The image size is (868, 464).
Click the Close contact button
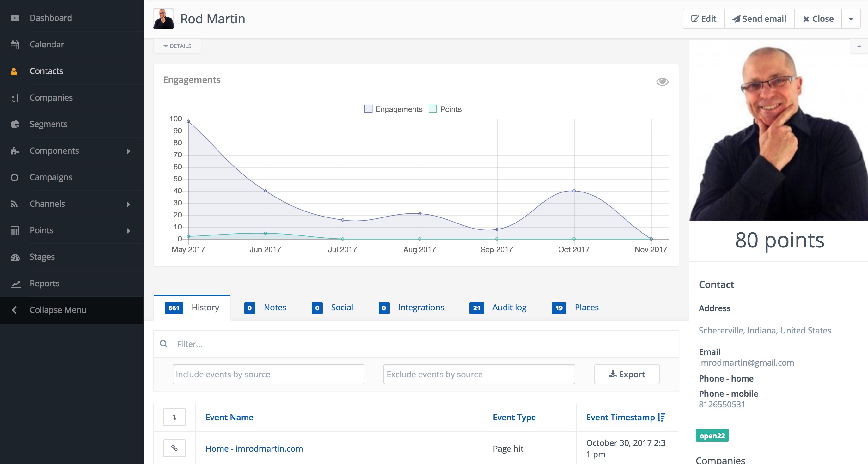click(x=818, y=19)
